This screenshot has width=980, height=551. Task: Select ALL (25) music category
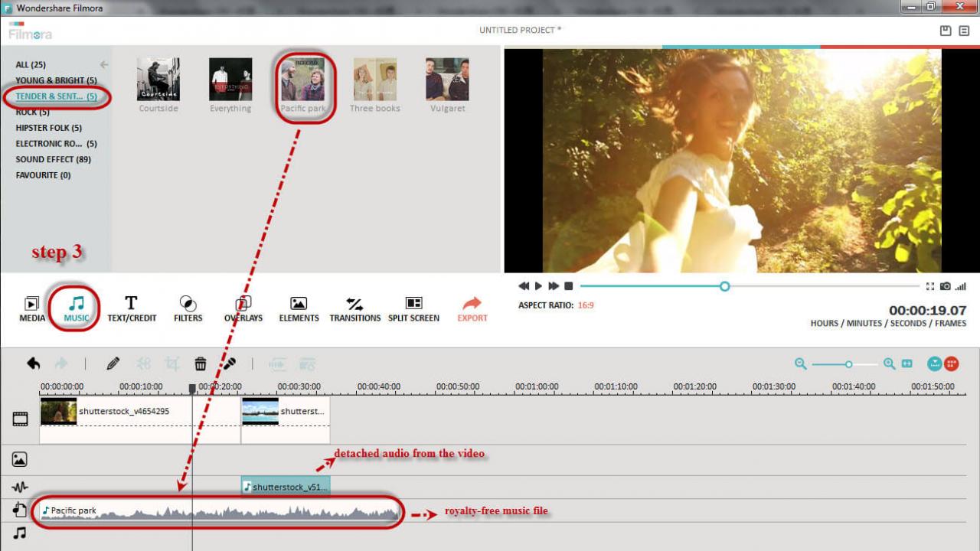31,65
